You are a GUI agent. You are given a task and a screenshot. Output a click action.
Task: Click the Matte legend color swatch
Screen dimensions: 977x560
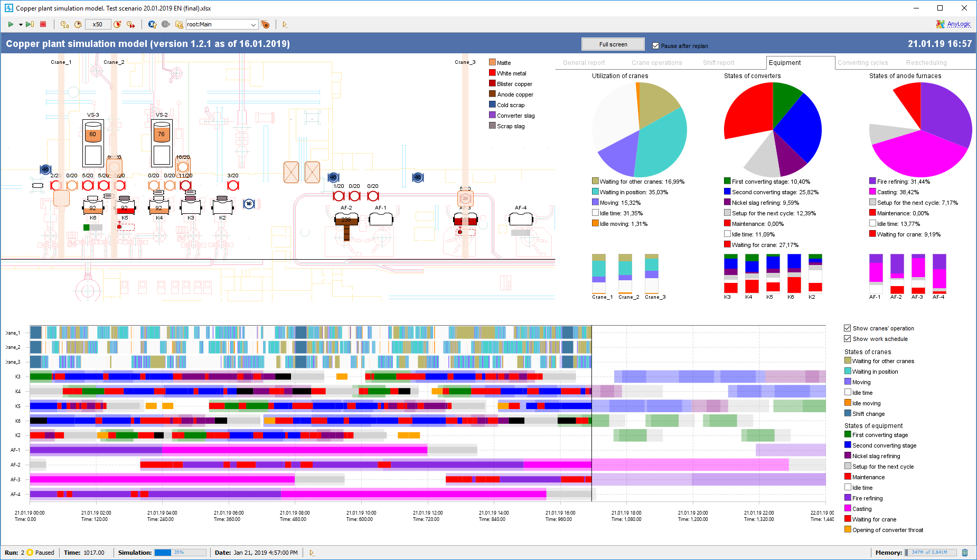(492, 62)
